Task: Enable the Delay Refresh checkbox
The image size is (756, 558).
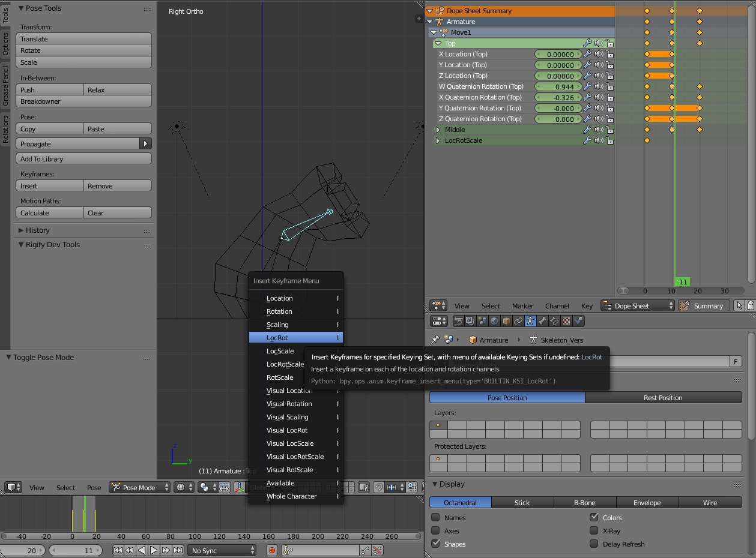Action: [594, 544]
